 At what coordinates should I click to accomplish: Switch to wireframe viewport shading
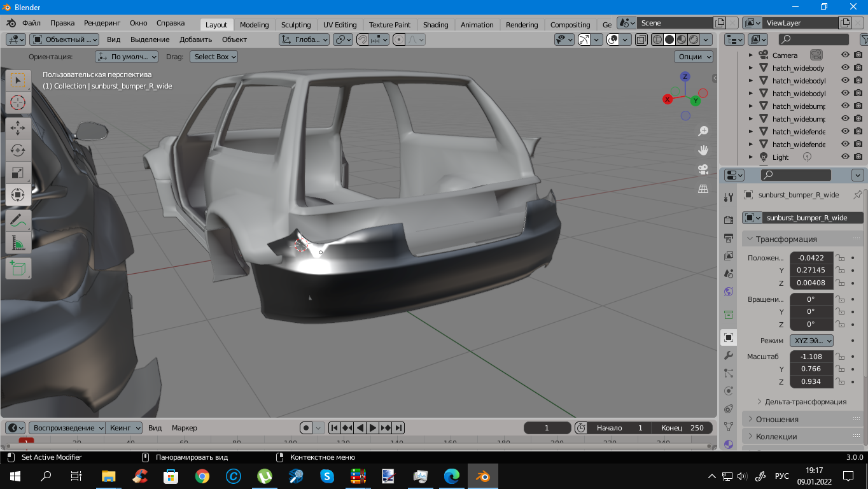[x=657, y=39]
